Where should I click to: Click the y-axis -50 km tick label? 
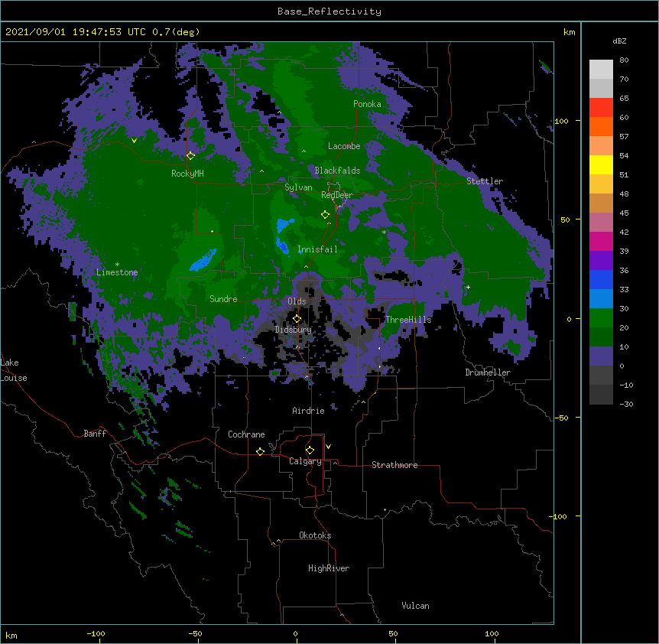pyautogui.click(x=561, y=418)
